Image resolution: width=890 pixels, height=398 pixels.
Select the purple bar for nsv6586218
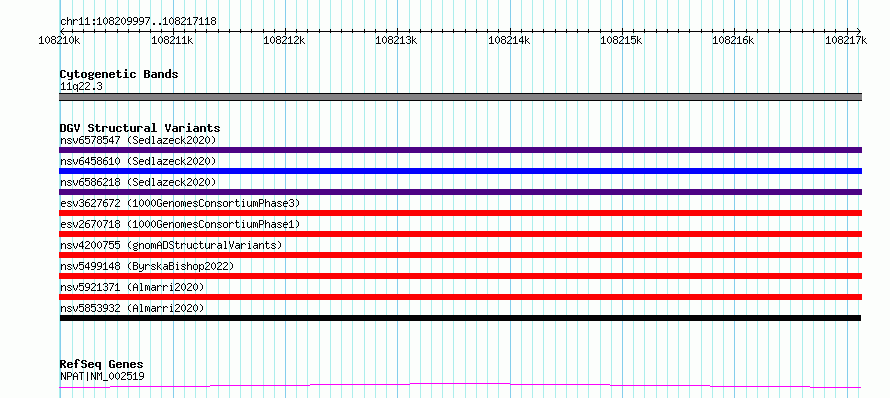[x=460, y=192]
